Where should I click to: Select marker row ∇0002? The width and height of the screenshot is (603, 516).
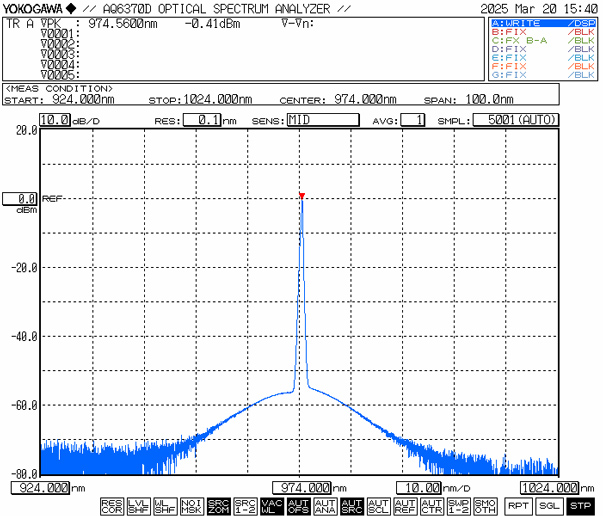pos(60,44)
